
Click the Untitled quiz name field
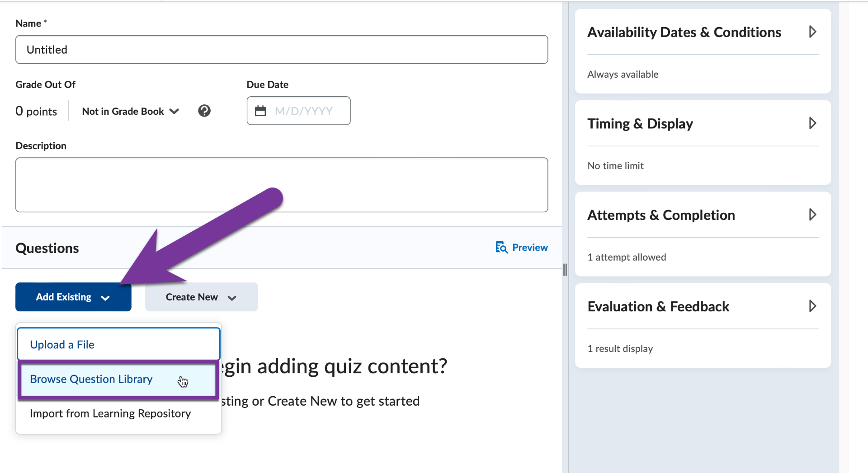(281, 49)
